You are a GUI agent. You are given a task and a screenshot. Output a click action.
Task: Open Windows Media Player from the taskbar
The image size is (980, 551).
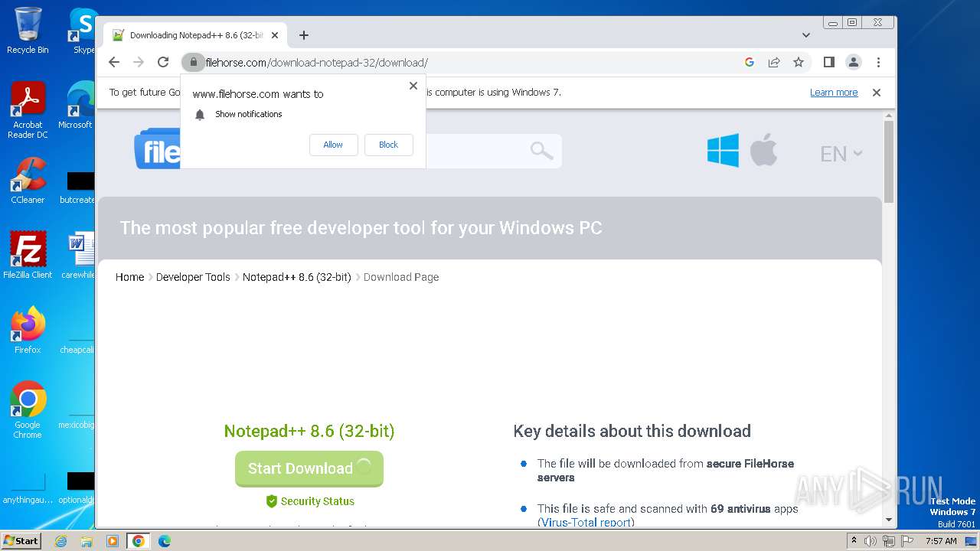click(x=112, y=541)
